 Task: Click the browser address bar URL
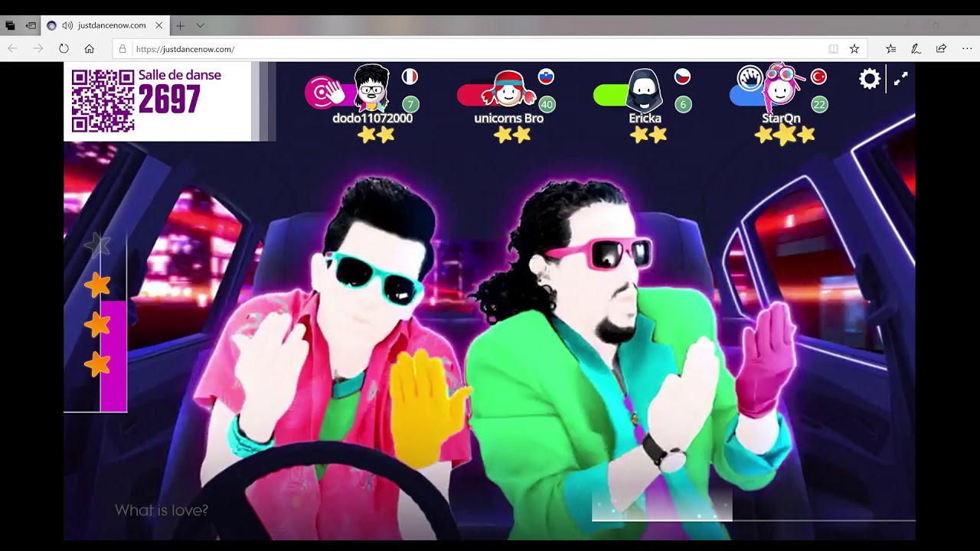[x=185, y=49]
